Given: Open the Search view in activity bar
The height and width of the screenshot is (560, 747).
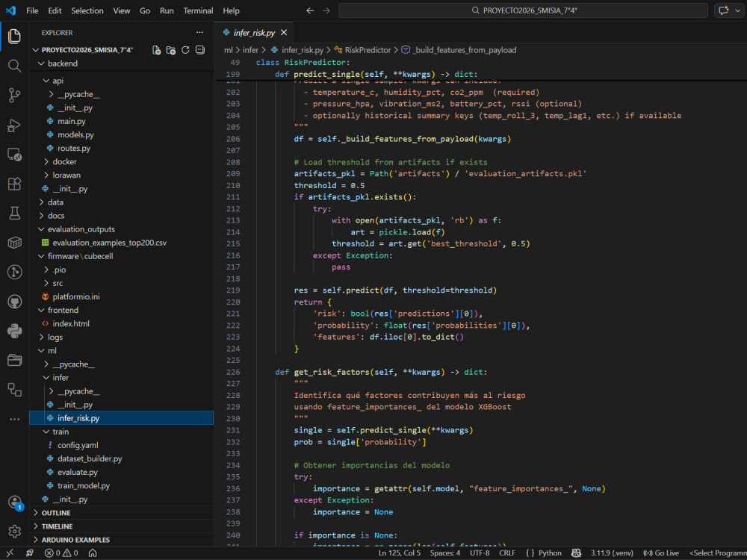Looking at the screenshot, I should (x=14, y=66).
